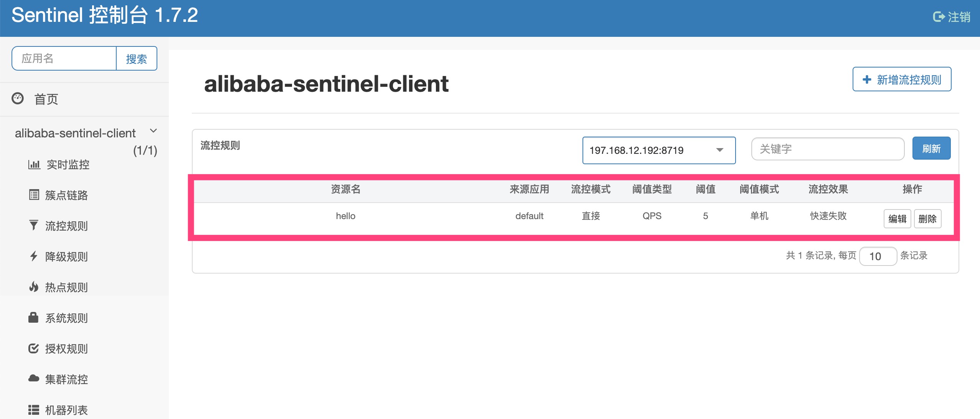
Task: Select 流控规则 in the sidebar
Action: pos(66,226)
